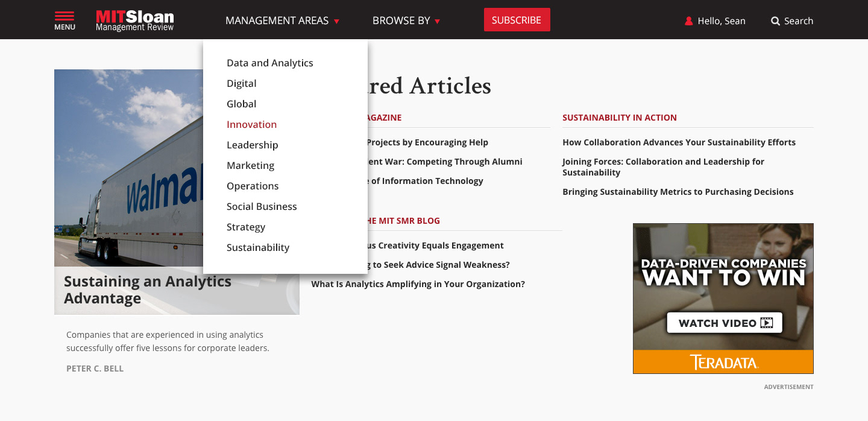Click the magnifying glass search icon
Screen dimensions: 868x421
click(776, 21)
